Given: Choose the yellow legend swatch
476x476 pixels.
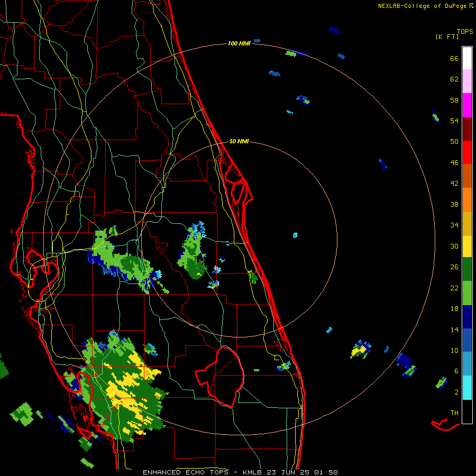Looking at the screenshot, I should (467, 246).
